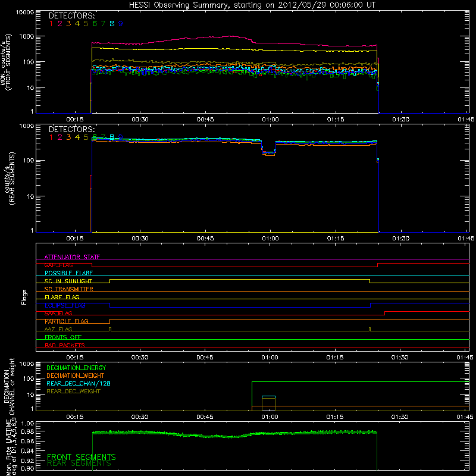Click the POSSIBLE_FLARE flag label

point(68,273)
